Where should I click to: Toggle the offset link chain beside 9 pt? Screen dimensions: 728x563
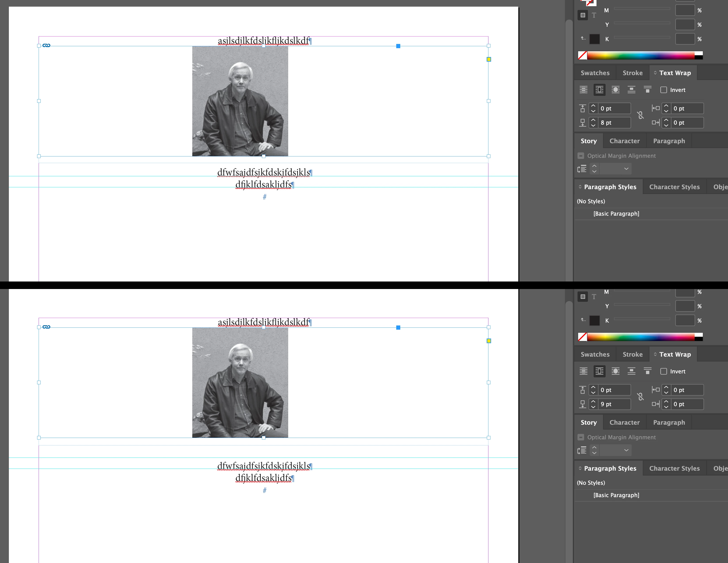pos(640,397)
